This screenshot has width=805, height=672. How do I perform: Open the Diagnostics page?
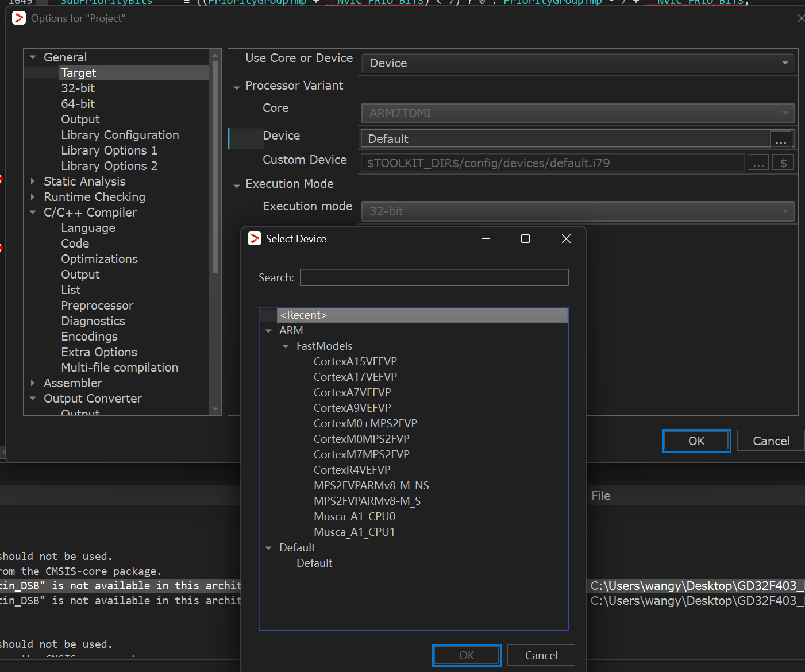(x=93, y=321)
